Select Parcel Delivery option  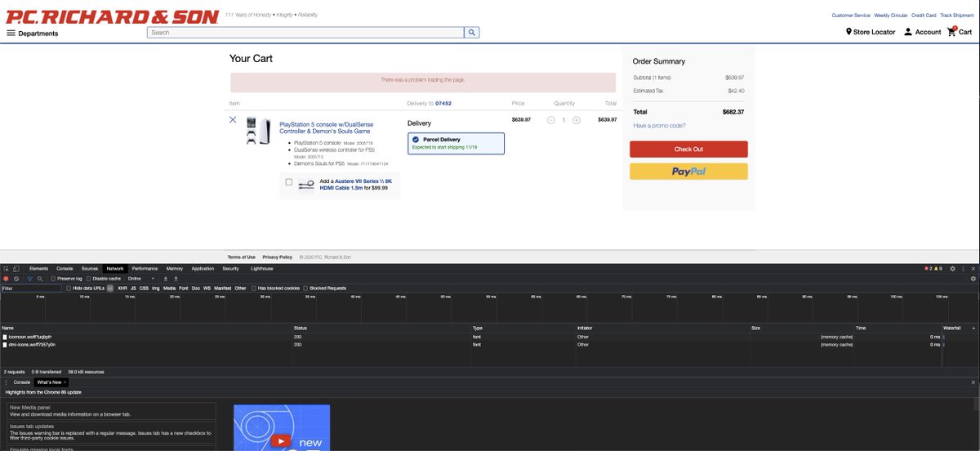456,143
